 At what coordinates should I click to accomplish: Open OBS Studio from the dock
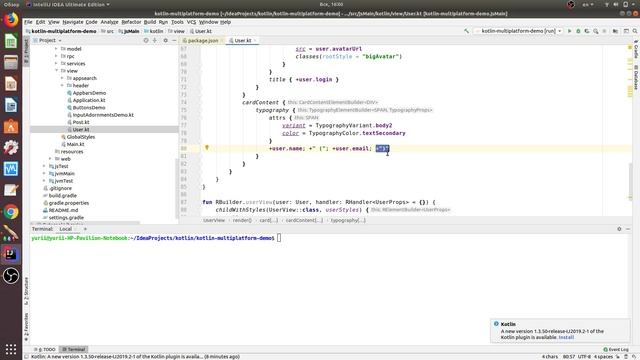click(11, 276)
